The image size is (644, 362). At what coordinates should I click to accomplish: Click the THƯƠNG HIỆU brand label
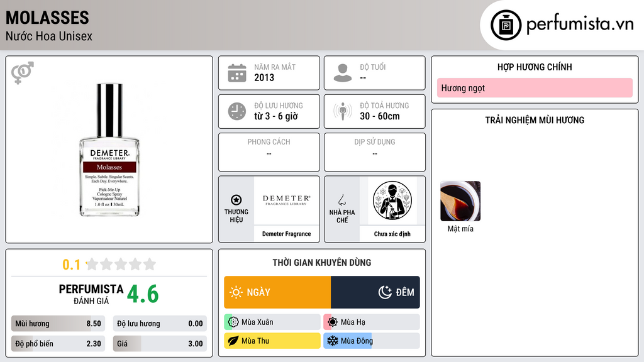click(236, 216)
